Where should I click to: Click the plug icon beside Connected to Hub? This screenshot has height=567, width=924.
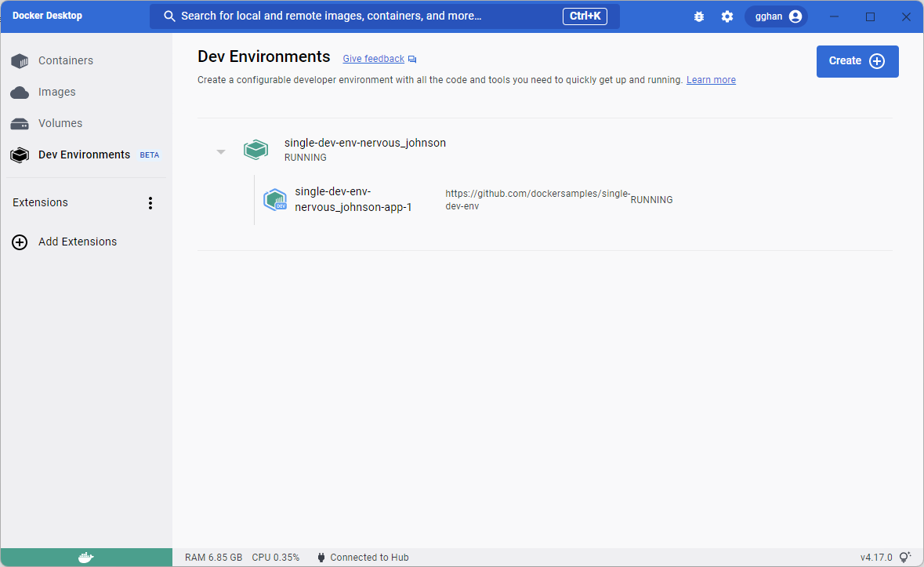321,557
